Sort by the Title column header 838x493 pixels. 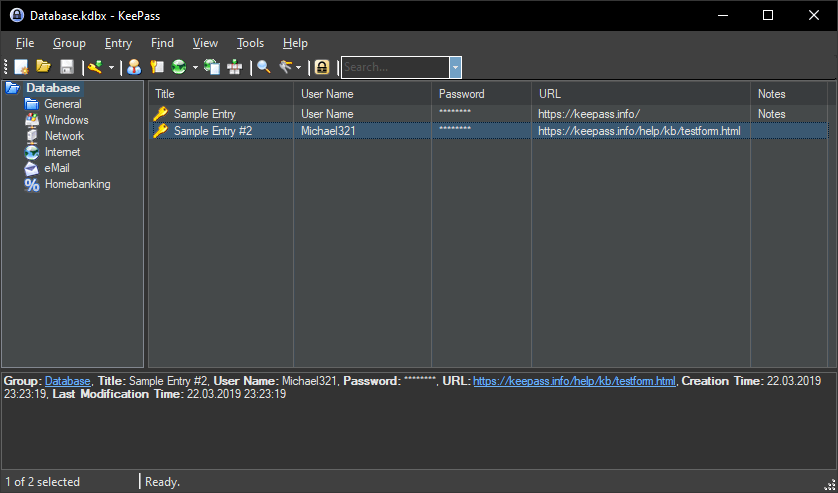(x=221, y=94)
